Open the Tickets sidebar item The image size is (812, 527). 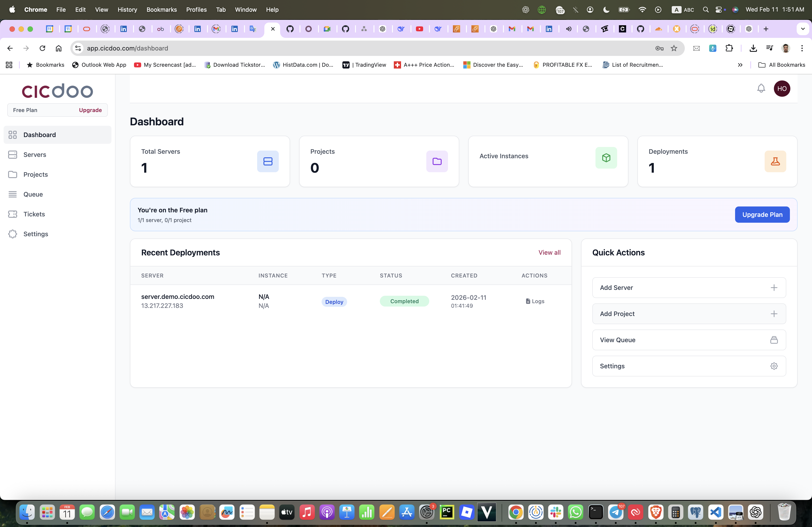click(34, 214)
